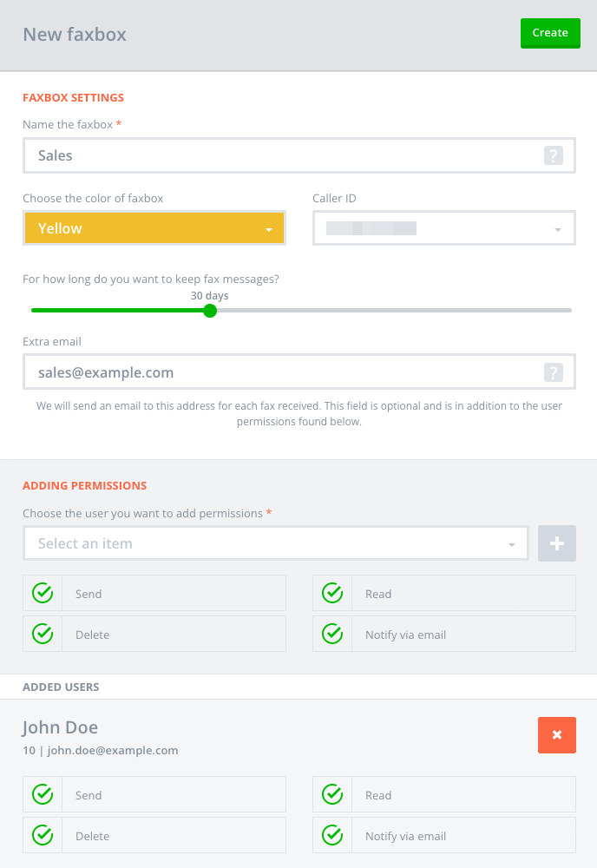Remove John Doe with the red X button
The width and height of the screenshot is (597, 868).
(x=557, y=735)
